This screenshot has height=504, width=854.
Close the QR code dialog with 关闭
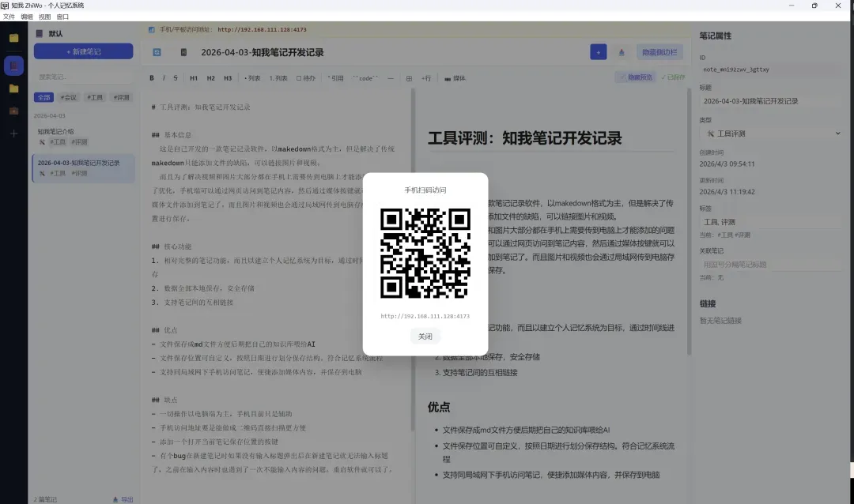pyautogui.click(x=425, y=337)
